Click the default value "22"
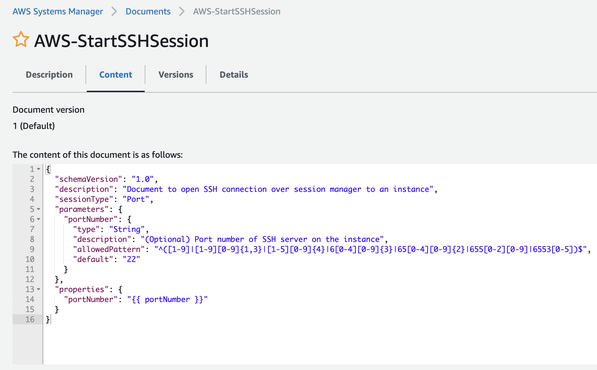 pos(131,259)
